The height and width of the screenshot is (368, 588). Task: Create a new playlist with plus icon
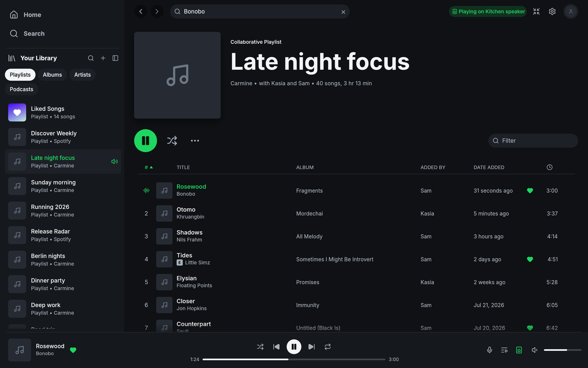click(x=103, y=58)
